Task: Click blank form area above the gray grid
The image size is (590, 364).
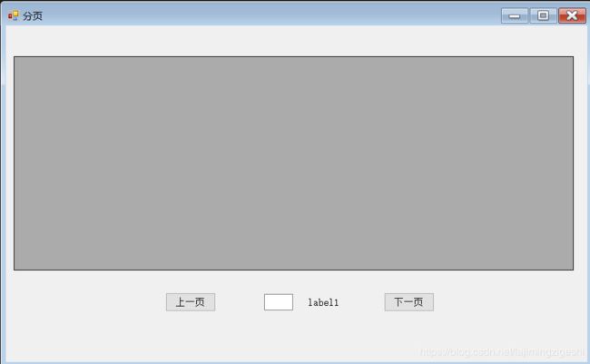Action: point(293,41)
